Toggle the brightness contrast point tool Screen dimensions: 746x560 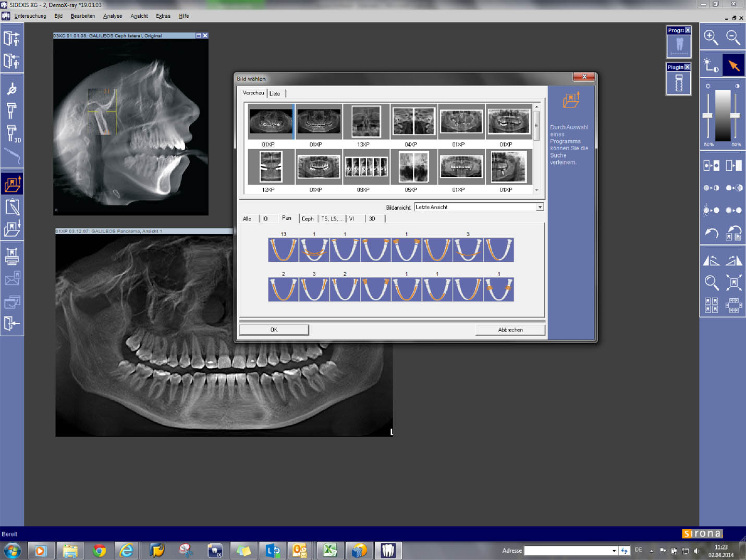coord(711,66)
